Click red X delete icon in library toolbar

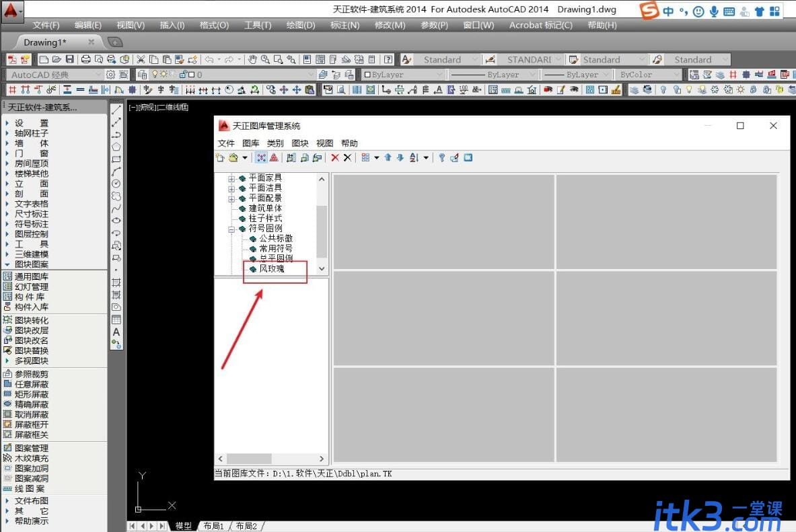[x=335, y=158]
